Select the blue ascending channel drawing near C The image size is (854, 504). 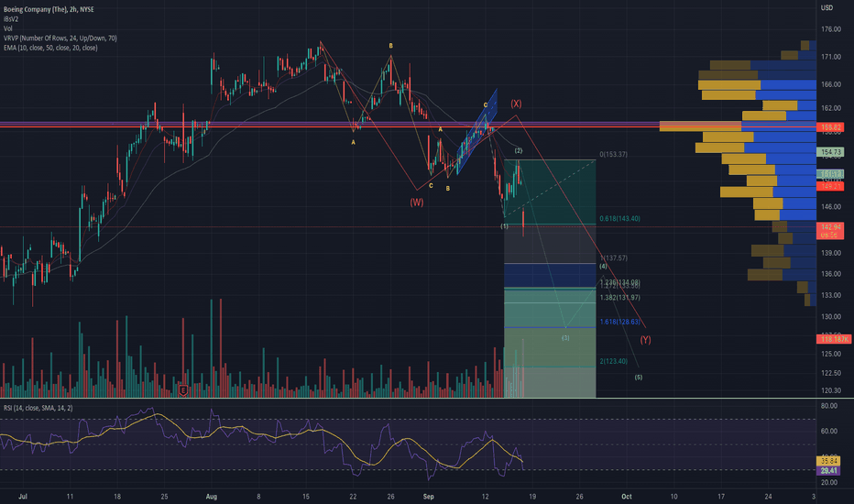tap(477, 132)
